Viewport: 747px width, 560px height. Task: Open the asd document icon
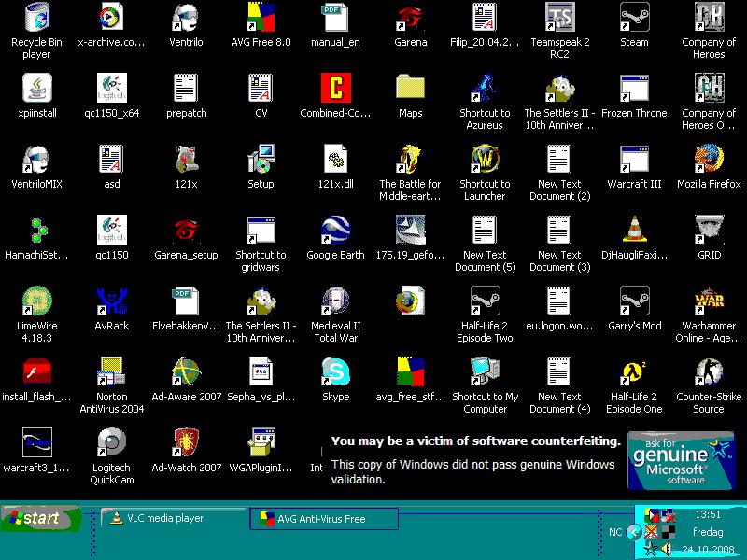111,159
